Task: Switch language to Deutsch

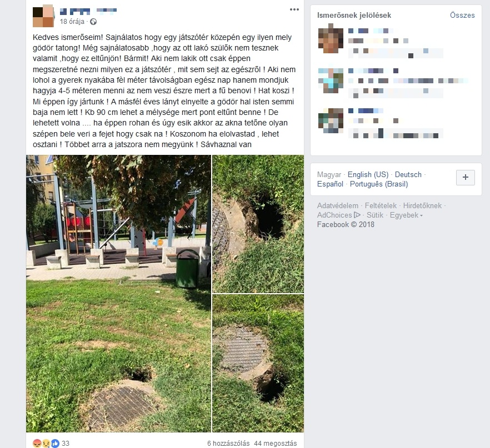Action: tap(408, 174)
